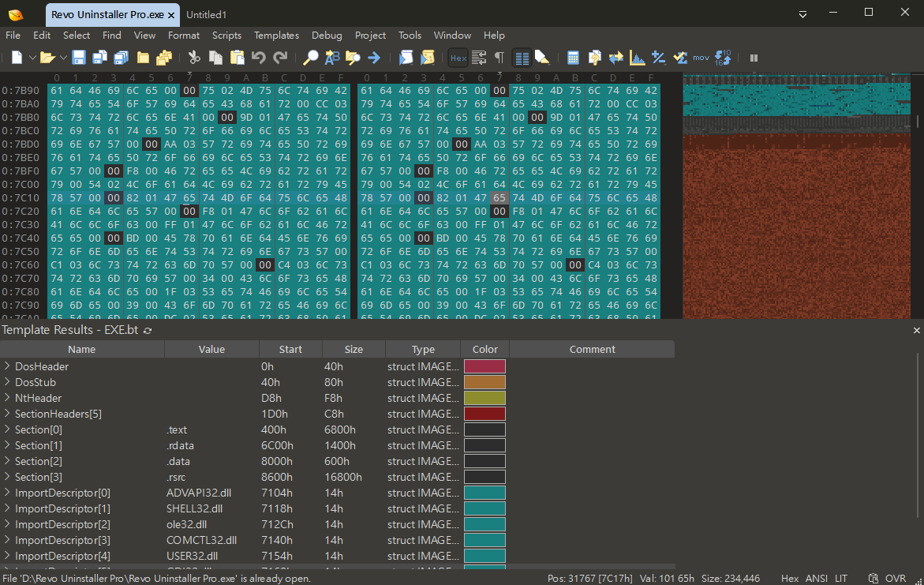
Task: Toggle Hex edit mode button
Action: 458,58
